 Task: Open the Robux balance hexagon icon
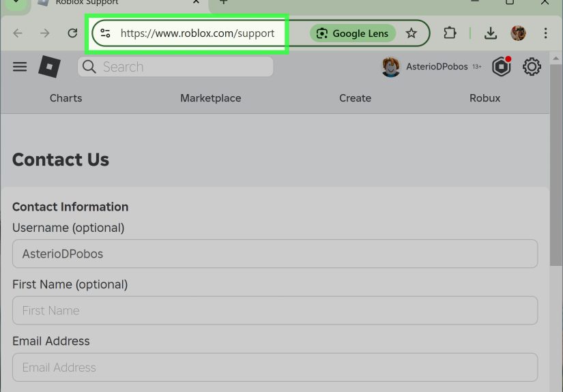tap(502, 67)
